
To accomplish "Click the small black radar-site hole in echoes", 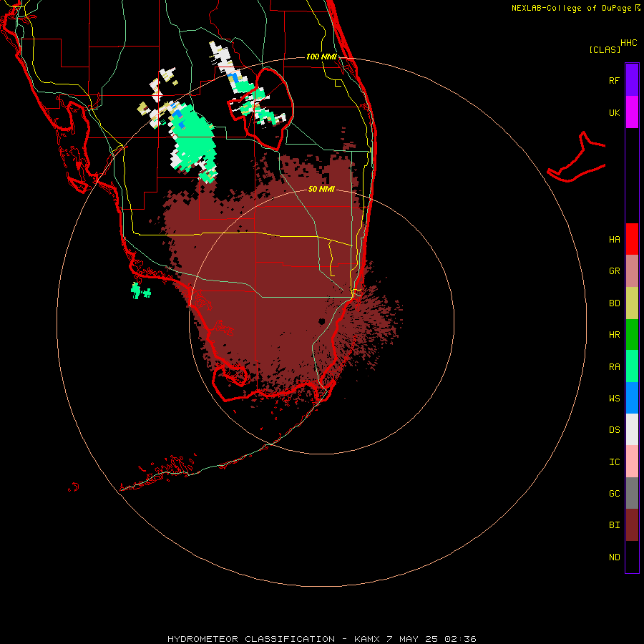I will pyautogui.click(x=321, y=321).
